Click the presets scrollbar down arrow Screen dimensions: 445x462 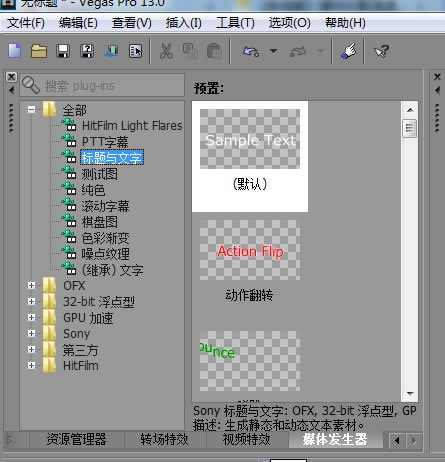(x=410, y=394)
